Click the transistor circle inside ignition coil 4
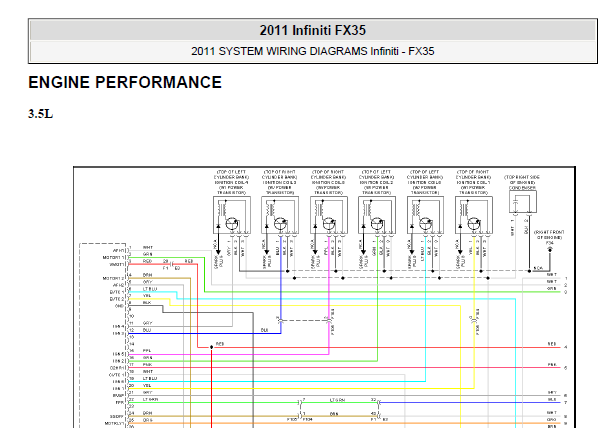603x428 pixels. pyautogui.click(x=232, y=223)
